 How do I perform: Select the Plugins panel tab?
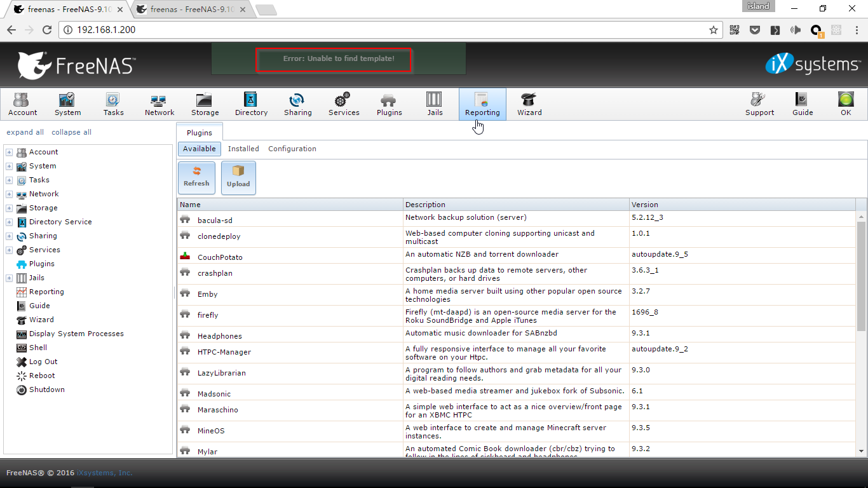(x=200, y=133)
